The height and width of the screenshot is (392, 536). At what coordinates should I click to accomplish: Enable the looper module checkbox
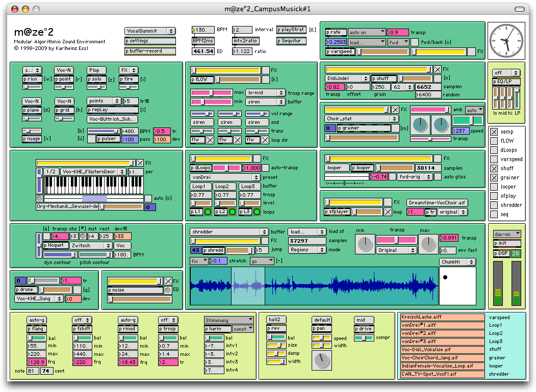[494, 187]
